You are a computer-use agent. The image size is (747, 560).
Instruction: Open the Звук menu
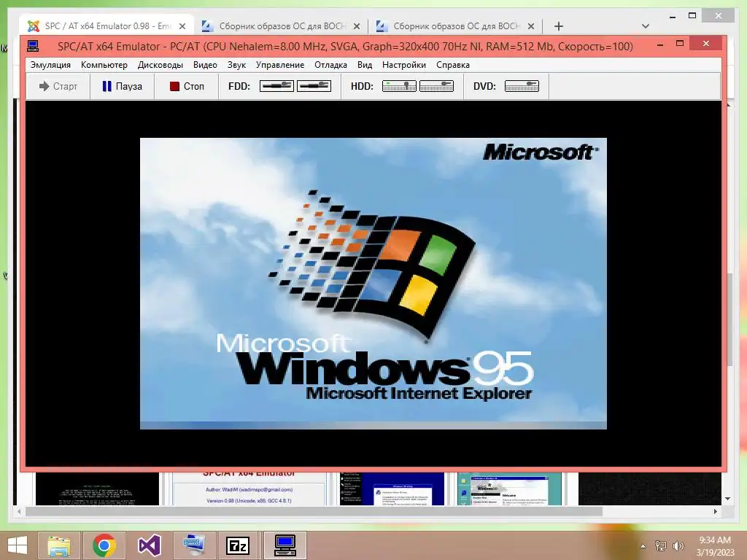pos(236,65)
